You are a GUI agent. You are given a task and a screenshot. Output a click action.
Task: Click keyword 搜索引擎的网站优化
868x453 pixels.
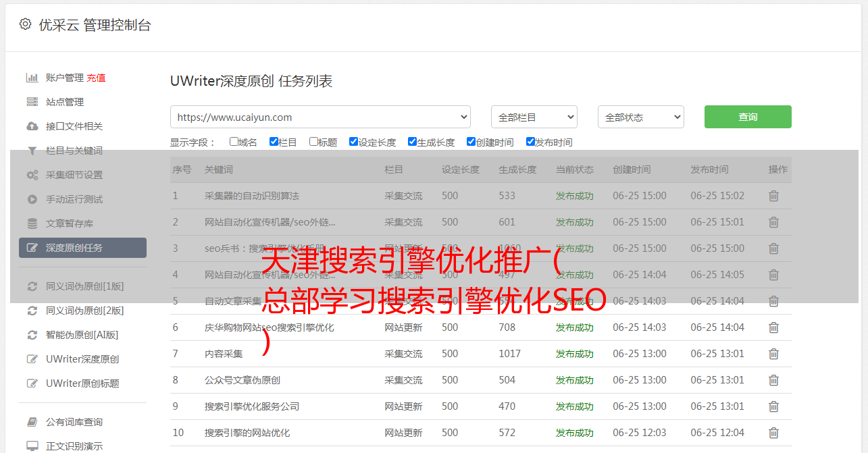[x=247, y=433]
